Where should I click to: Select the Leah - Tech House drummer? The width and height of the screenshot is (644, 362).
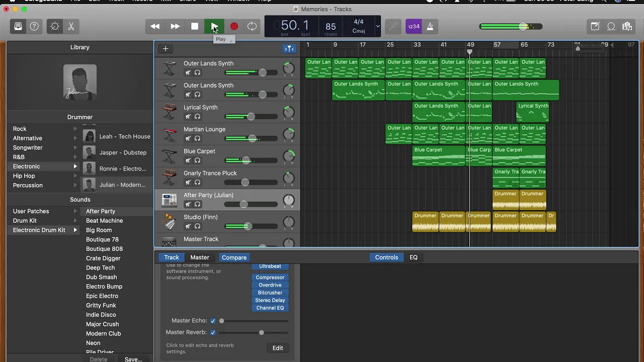pos(117,137)
